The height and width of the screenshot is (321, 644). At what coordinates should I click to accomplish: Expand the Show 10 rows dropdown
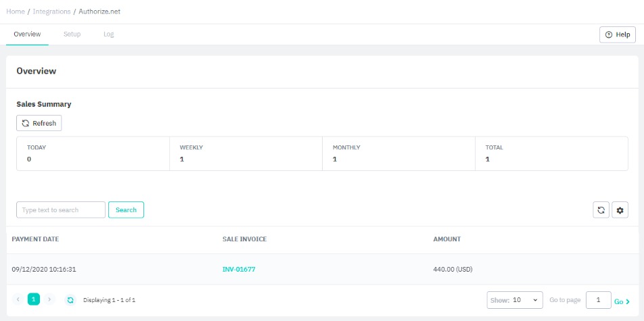point(514,300)
